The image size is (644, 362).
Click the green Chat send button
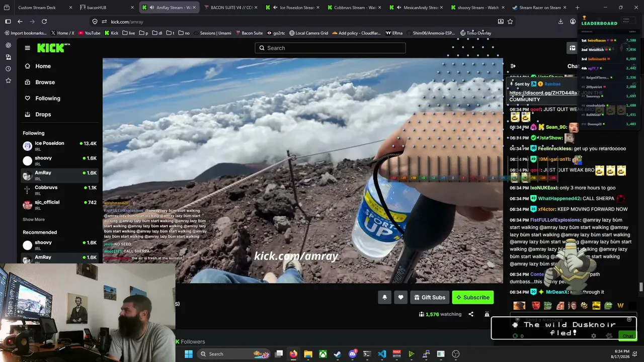tap(628, 336)
